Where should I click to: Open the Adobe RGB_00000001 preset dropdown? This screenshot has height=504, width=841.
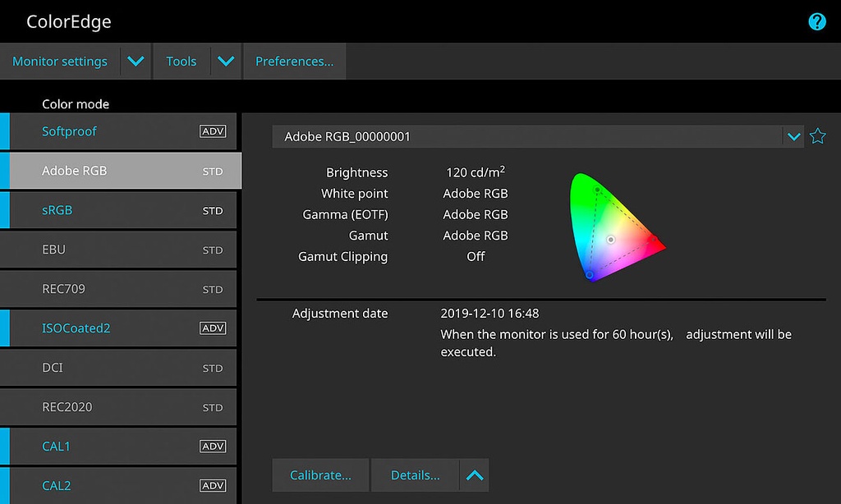click(793, 136)
